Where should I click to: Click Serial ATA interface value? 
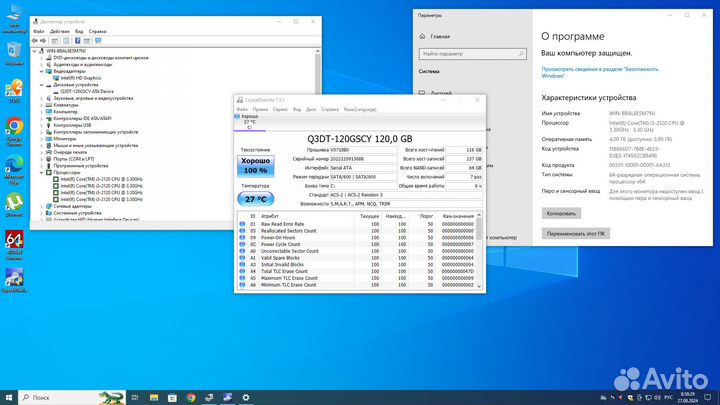[363, 168]
